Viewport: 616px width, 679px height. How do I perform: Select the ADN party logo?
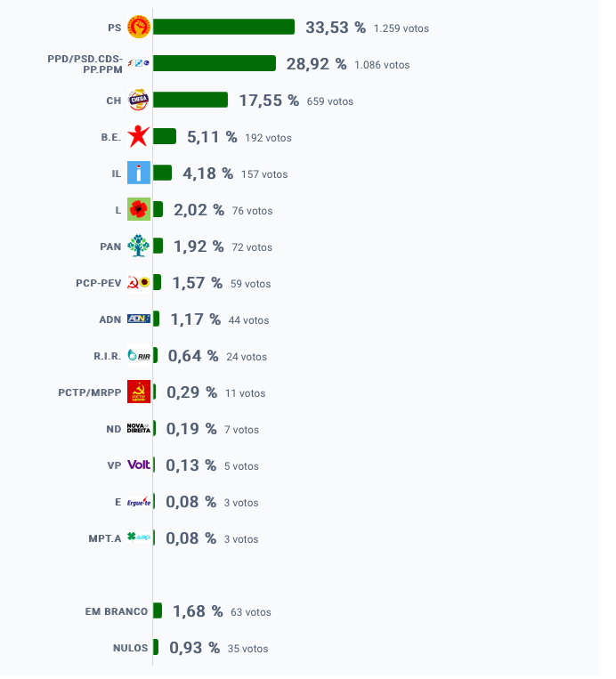click(139, 319)
